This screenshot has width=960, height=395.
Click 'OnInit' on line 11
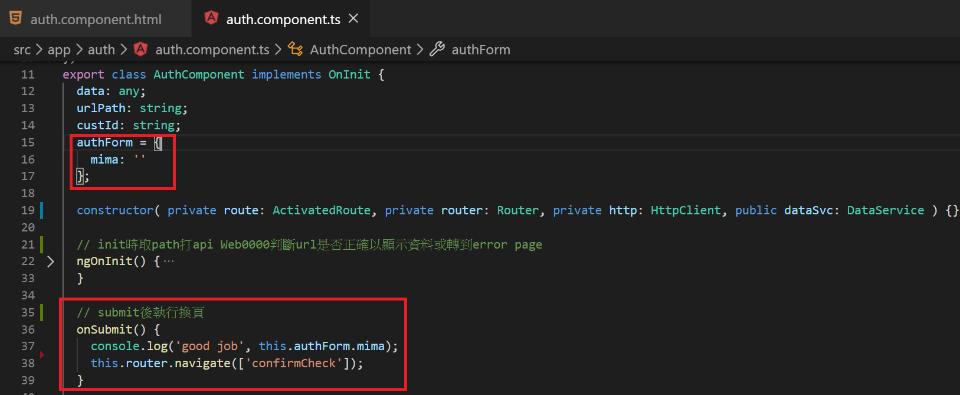[349, 75]
